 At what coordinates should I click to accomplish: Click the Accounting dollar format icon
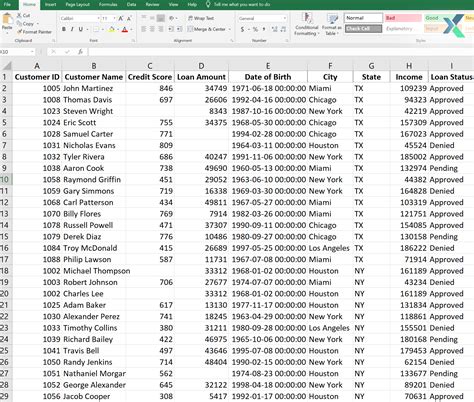click(x=242, y=29)
